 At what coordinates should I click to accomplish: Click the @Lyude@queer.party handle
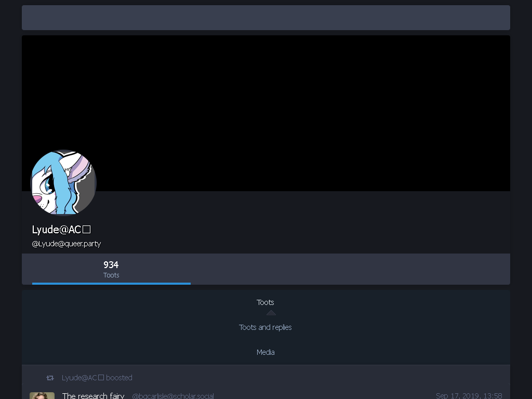[66, 244]
